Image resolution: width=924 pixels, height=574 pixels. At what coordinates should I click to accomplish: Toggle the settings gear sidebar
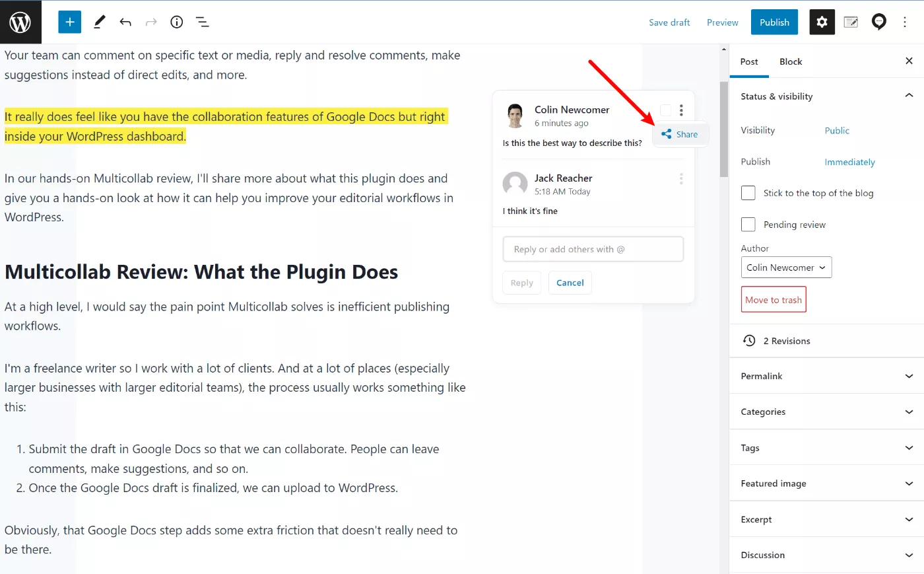[x=822, y=22]
